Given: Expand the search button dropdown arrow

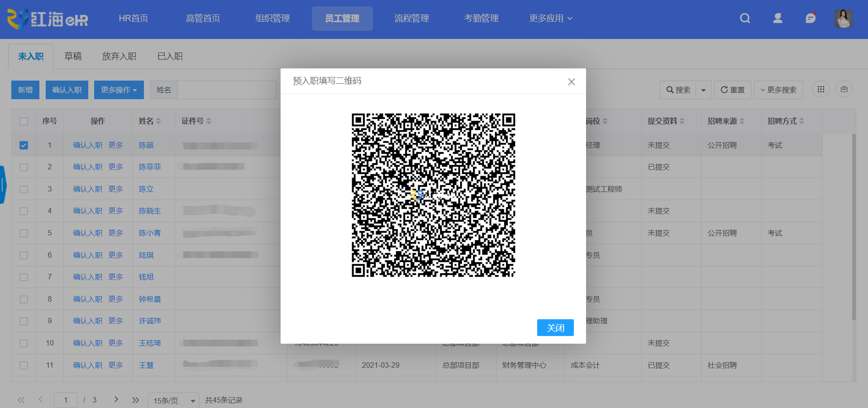Looking at the screenshot, I should pyautogui.click(x=703, y=90).
